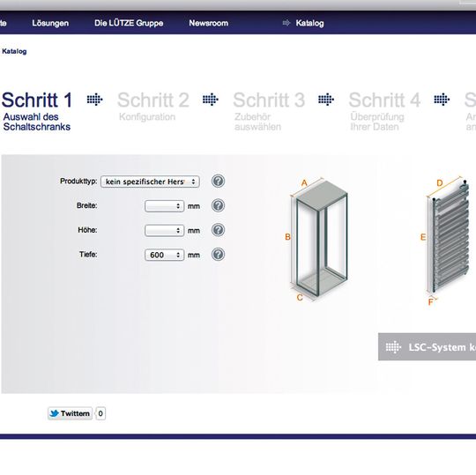Click the Produkttyp: label
Screen dimensions: 476x475
pyautogui.click(x=78, y=182)
